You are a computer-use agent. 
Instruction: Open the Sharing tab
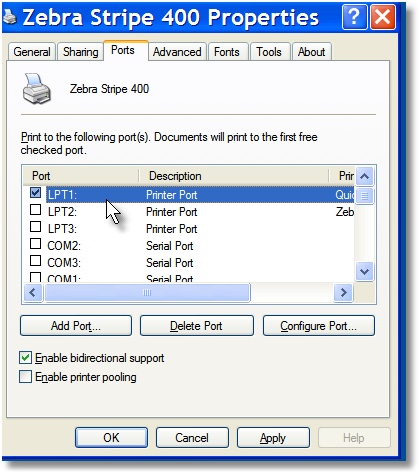pos(80,52)
